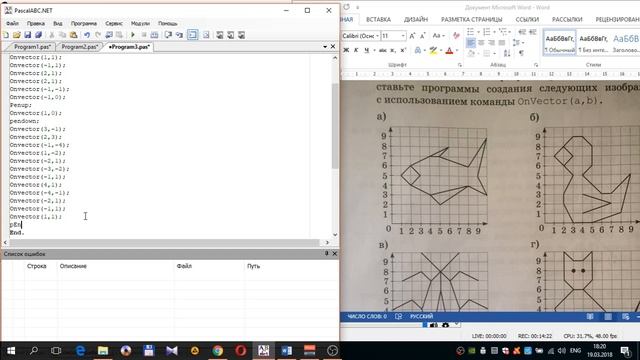The height and width of the screenshot is (360, 640).
Task: Click the Penup; line in the code
Action: pyautogui.click(x=20, y=105)
